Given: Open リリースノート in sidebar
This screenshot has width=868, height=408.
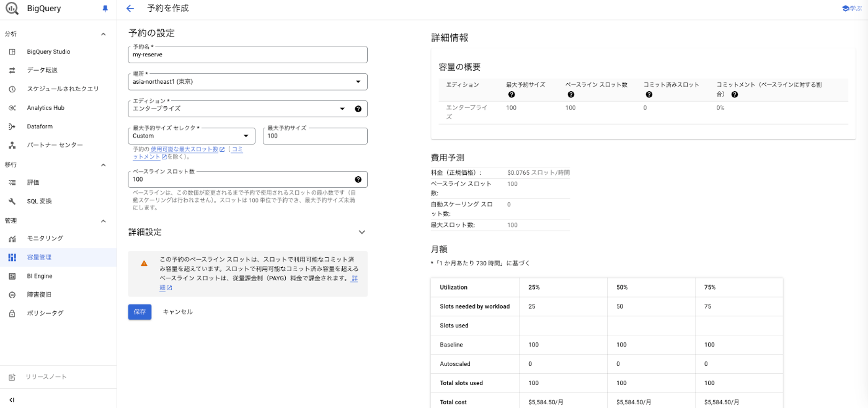Looking at the screenshot, I should tap(58, 377).
